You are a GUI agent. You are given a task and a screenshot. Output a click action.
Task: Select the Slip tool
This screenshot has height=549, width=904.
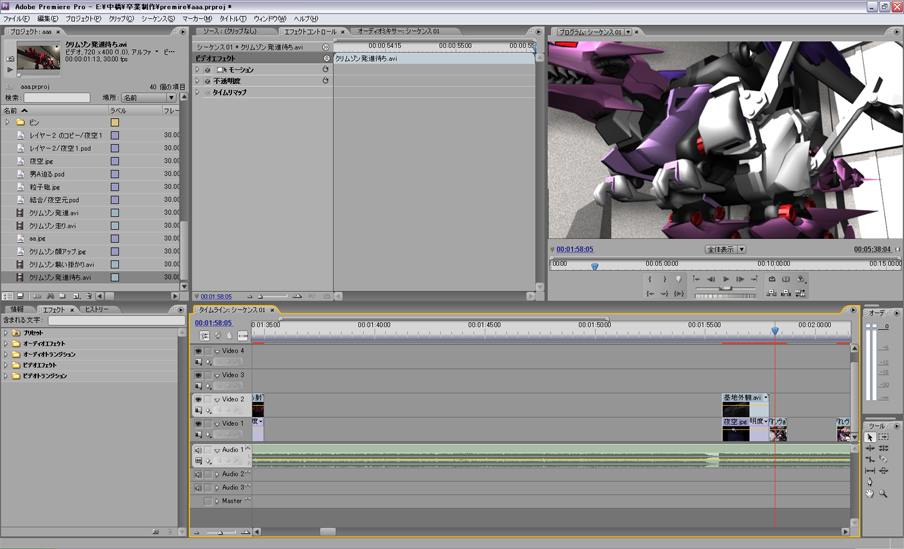[x=870, y=471]
